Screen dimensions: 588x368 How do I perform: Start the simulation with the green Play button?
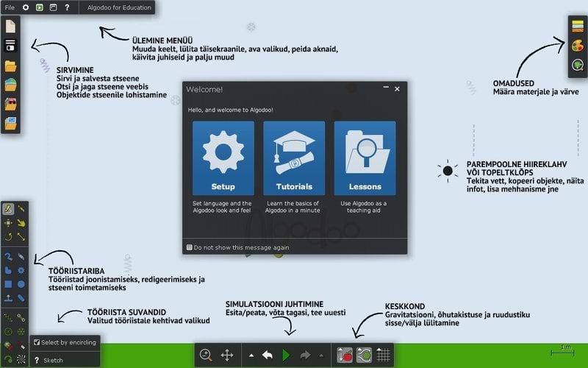pos(287,355)
